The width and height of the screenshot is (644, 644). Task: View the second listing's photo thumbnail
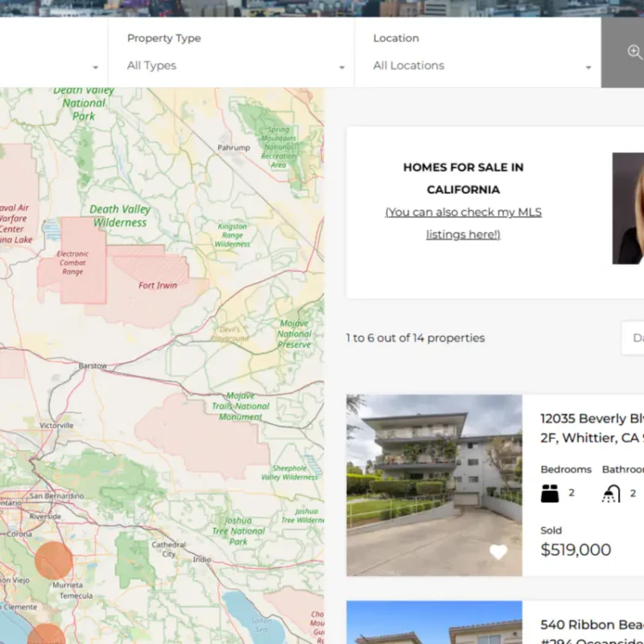(434, 622)
